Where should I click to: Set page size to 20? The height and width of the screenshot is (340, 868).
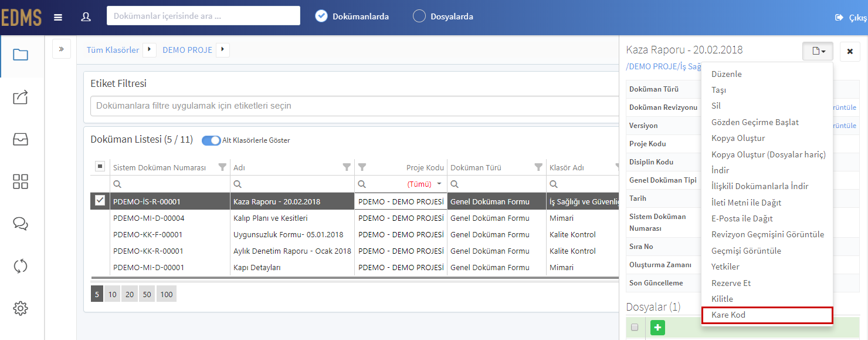point(129,294)
